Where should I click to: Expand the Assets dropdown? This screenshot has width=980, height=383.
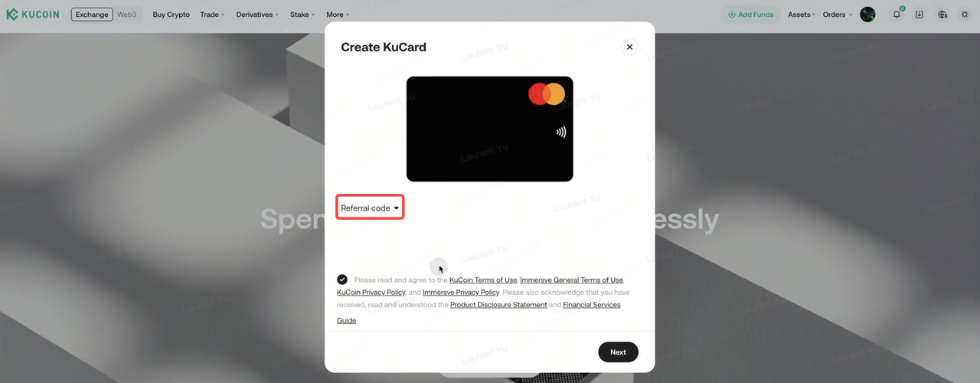[802, 15]
